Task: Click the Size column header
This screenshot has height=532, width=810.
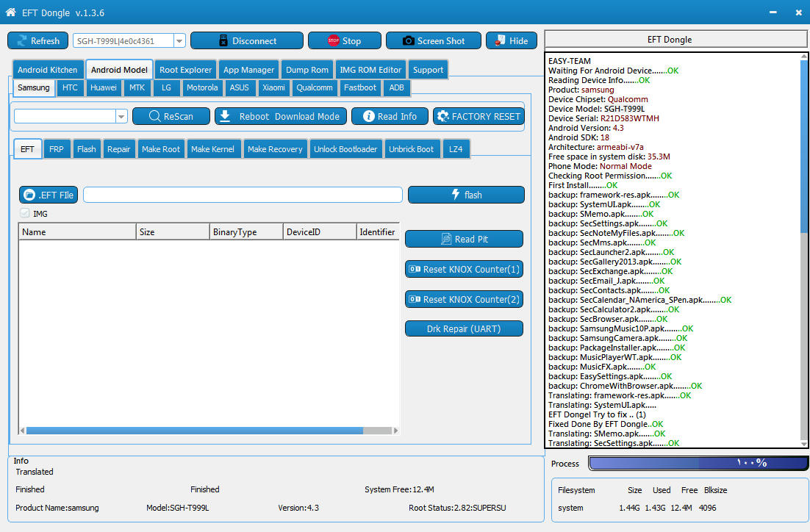Action: 173,232
